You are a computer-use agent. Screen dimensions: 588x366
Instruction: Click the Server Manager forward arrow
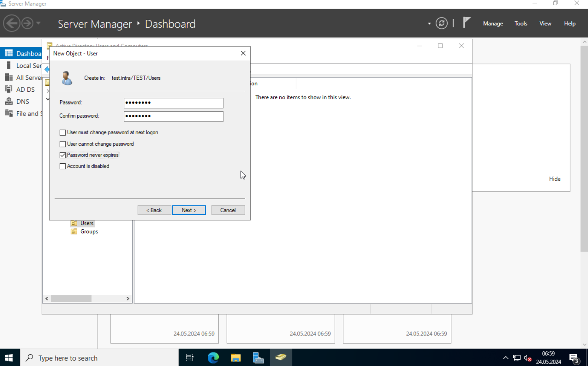(27, 23)
